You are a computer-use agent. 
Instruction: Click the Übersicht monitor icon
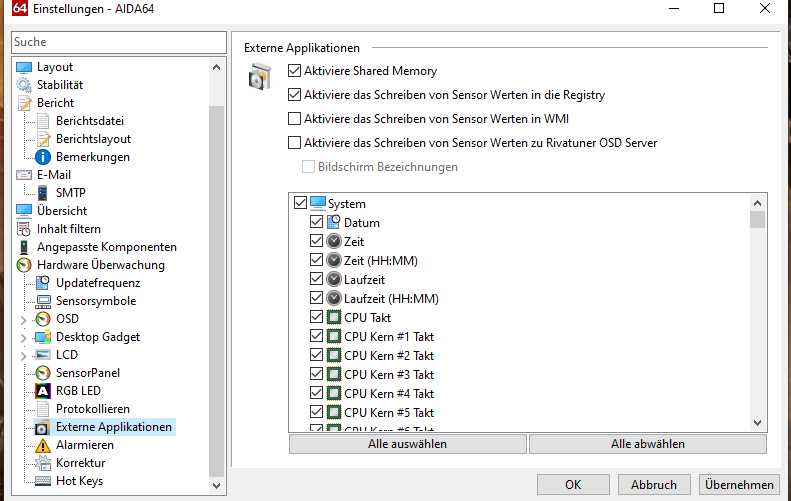tap(24, 211)
